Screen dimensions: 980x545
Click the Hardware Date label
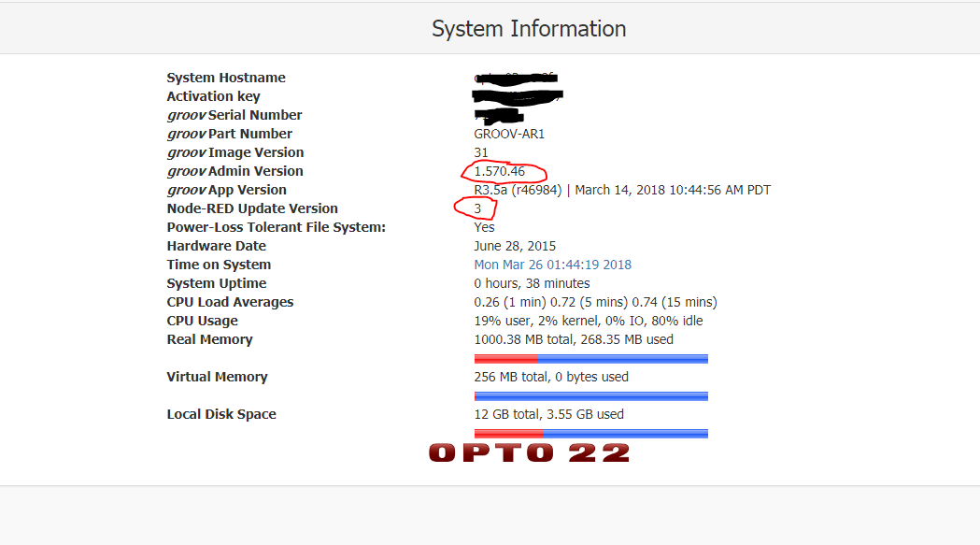(x=216, y=246)
